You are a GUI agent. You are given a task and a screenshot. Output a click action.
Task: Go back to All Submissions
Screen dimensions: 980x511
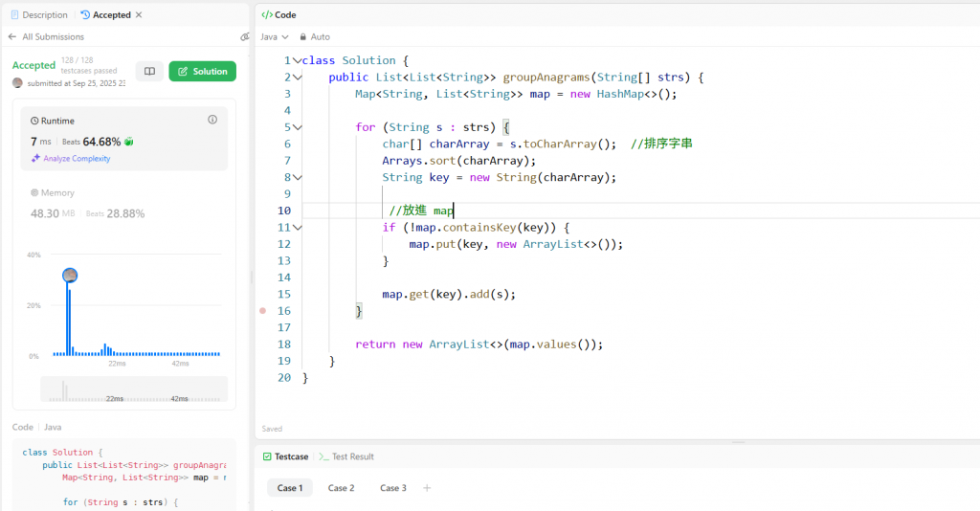click(x=54, y=37)
